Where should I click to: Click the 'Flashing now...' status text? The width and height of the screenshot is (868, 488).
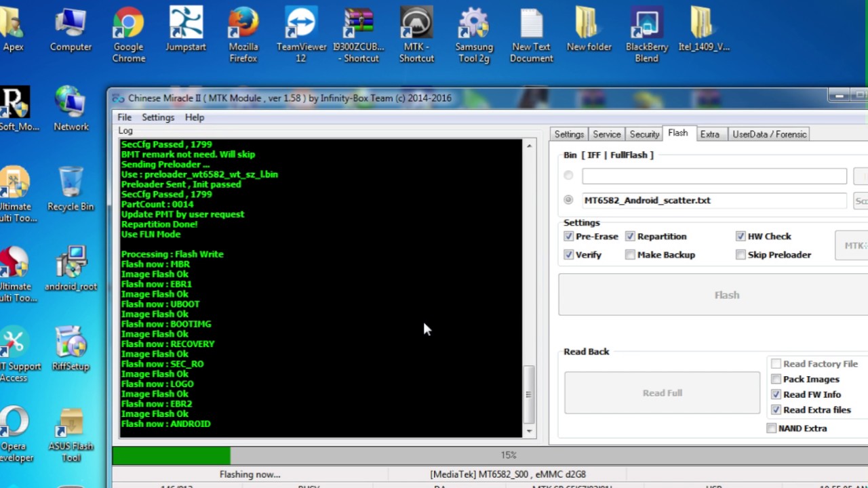(x=250, y=474)
